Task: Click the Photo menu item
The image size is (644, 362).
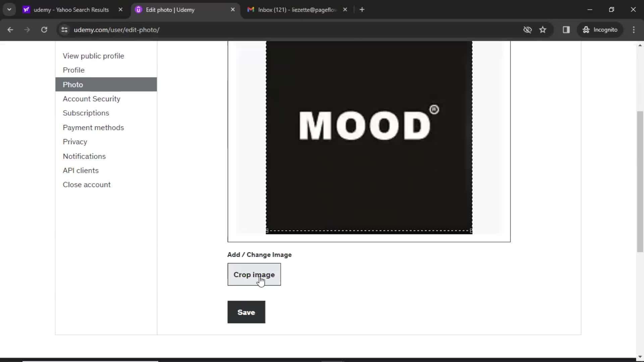Action: [73, 84]
